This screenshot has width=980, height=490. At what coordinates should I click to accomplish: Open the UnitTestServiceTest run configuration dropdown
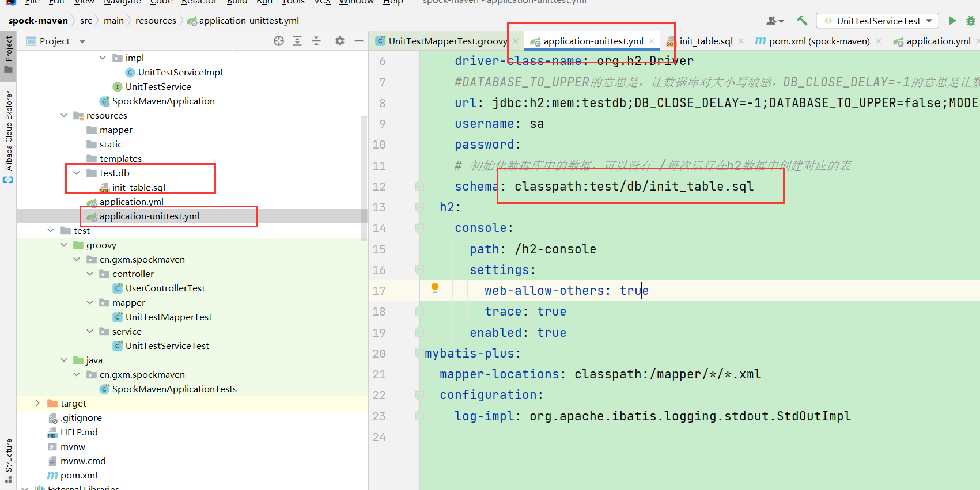click(x=877, y=21)
